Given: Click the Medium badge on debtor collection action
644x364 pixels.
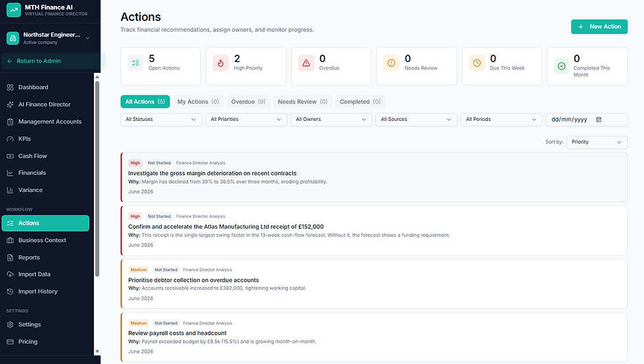Looking at the screenshot, I should point(139,270).
